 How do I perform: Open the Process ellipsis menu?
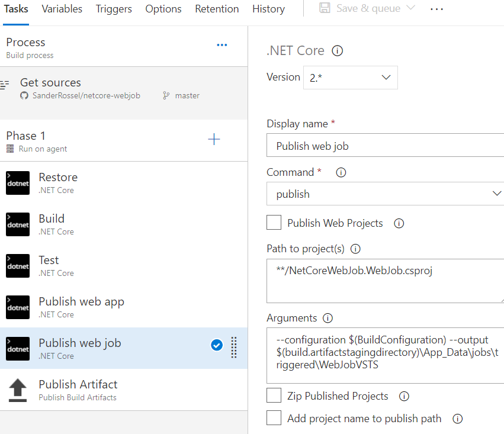pos(221,44)
